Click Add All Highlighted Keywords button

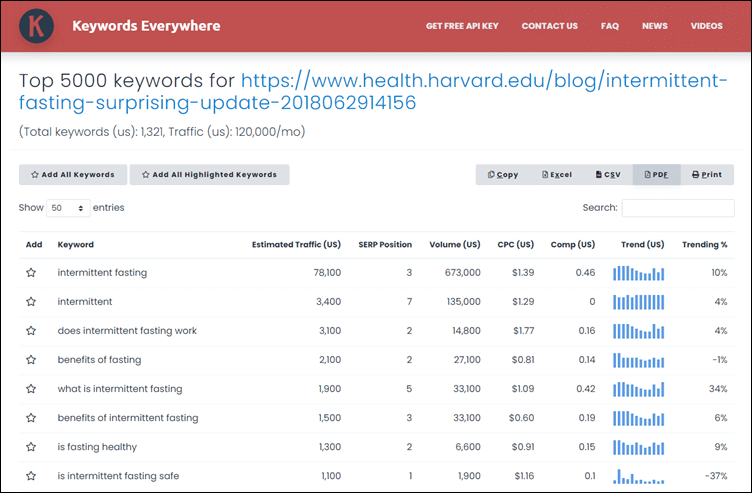[x=210, y=175]
